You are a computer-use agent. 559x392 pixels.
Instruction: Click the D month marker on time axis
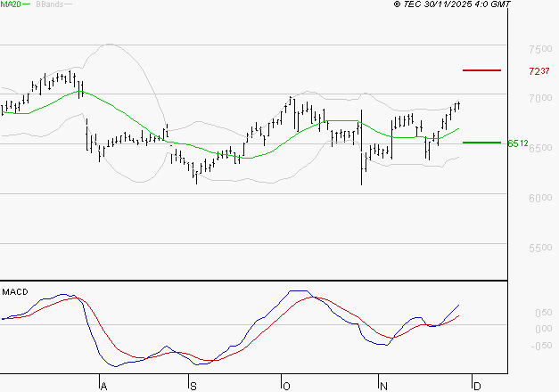[477, 387]
